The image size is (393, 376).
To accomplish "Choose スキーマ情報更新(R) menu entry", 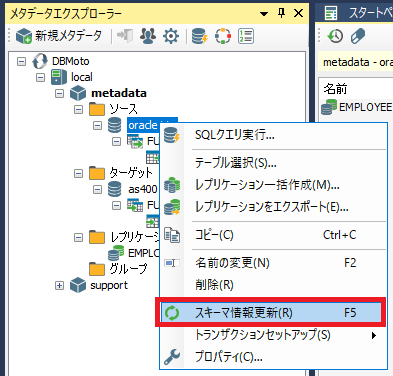I will coord(271,313).
